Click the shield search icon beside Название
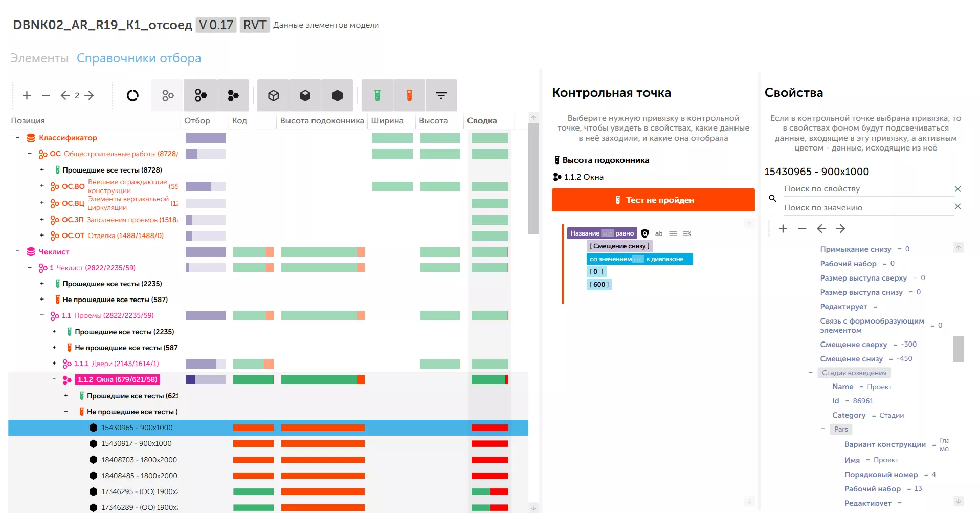Viewport: 980px width, 513px height. click(x=645, y=233)
